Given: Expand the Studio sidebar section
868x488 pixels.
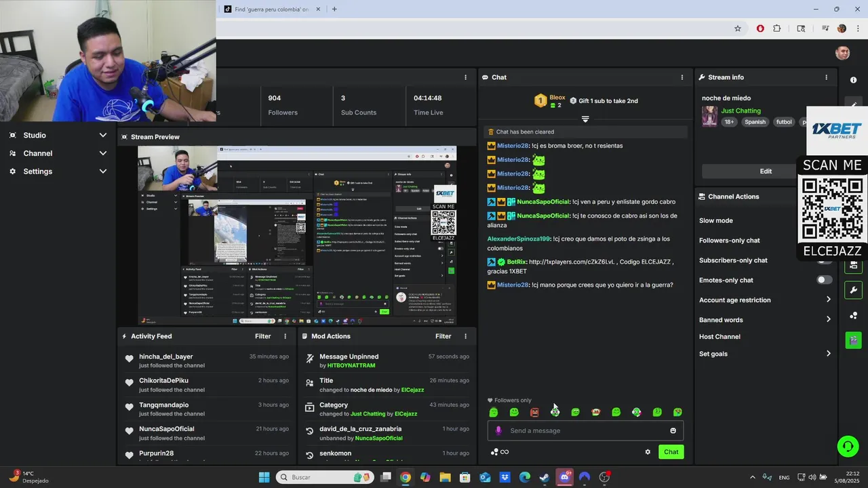Looking at the screenshot, I should 58,135.
